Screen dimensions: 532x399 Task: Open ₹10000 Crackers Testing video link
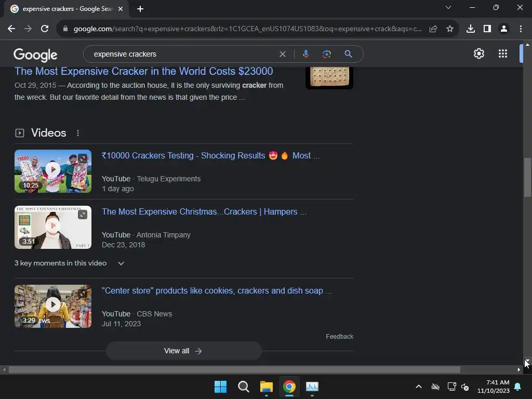click(x=210, y=155)
